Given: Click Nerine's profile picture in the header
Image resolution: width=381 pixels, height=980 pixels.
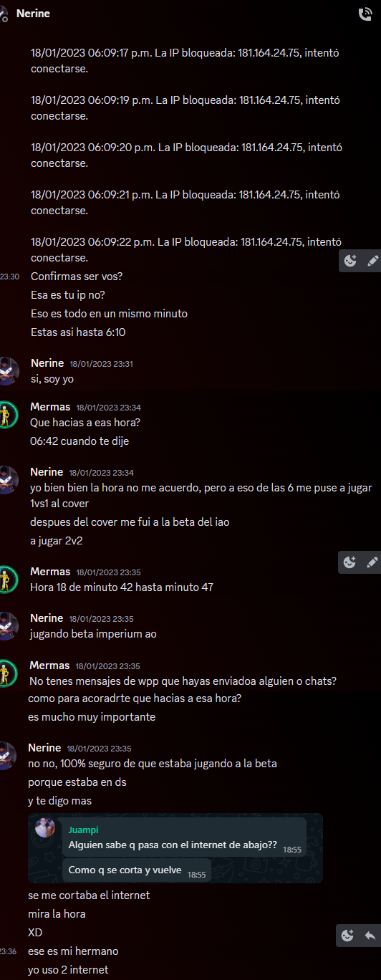Looking at the screenshot, I should [4, 14].
